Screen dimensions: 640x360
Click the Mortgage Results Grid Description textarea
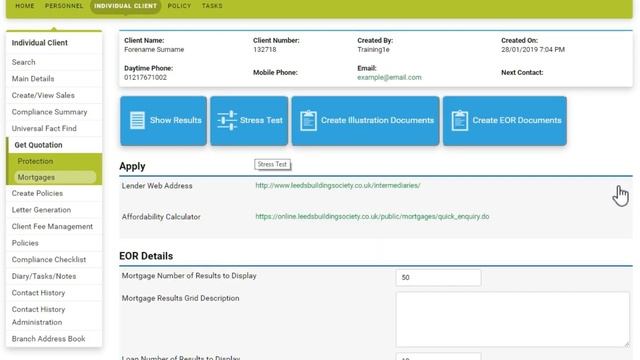513,320
